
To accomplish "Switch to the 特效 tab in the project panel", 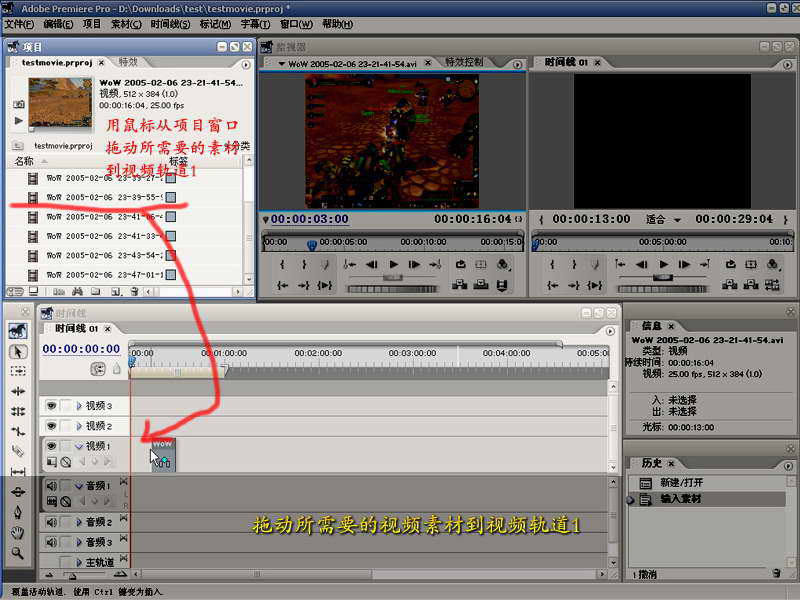I will point(128,62).
